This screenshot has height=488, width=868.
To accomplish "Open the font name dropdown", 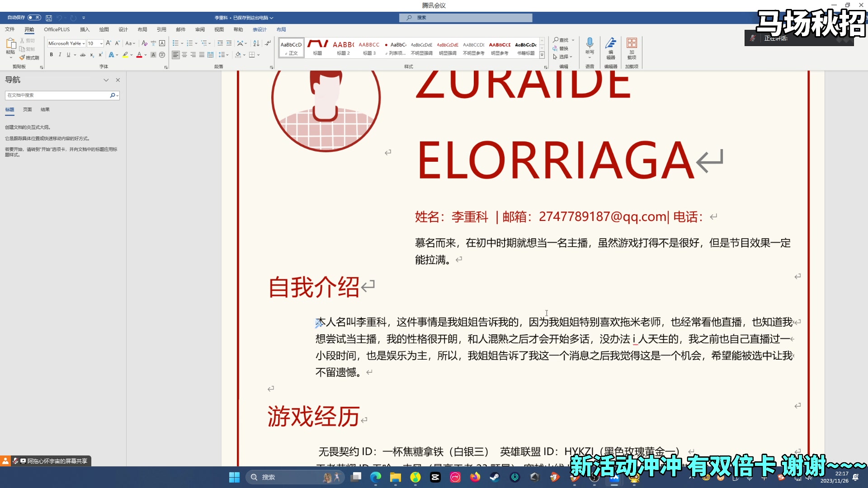I will pos(84,43).
